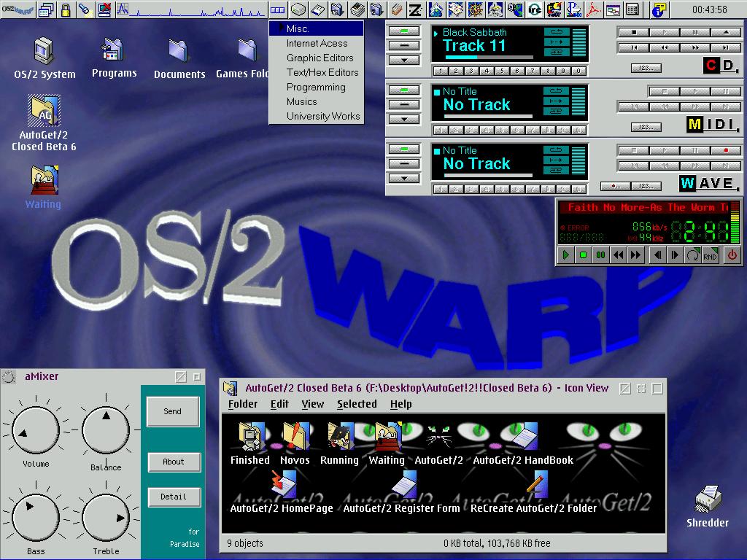Image resolution: width=747 pixels, height=560 pixels.
Task: Open the Novos folder in AutoGet/2 window
Action: (x=295, y=444)
